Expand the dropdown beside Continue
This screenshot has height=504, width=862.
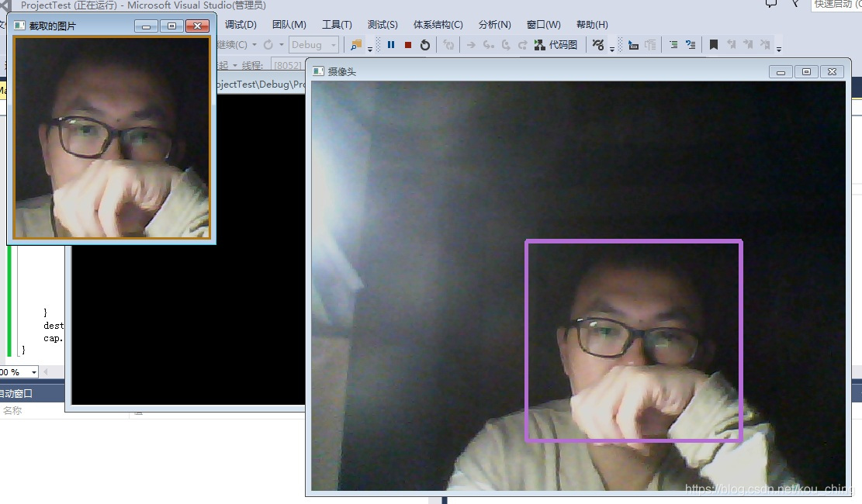pos(254,44)
